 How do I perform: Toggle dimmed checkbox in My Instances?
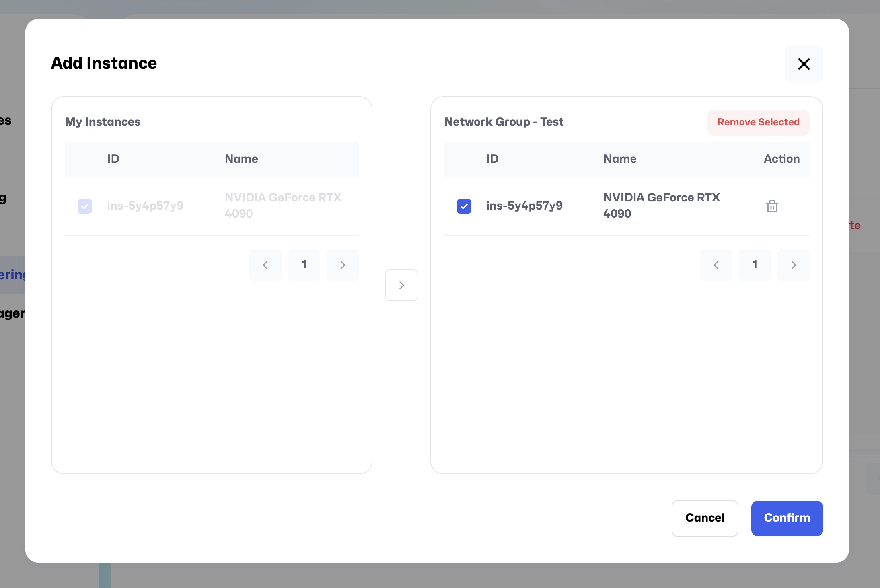pyautogui.click(x=85, y=206)
